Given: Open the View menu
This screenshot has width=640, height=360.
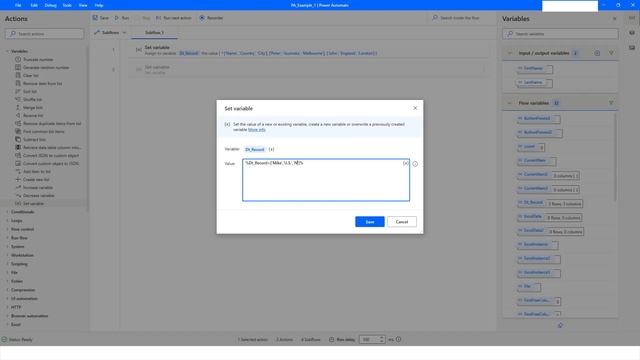Looking at the screenshot, I should pos(83,5).
